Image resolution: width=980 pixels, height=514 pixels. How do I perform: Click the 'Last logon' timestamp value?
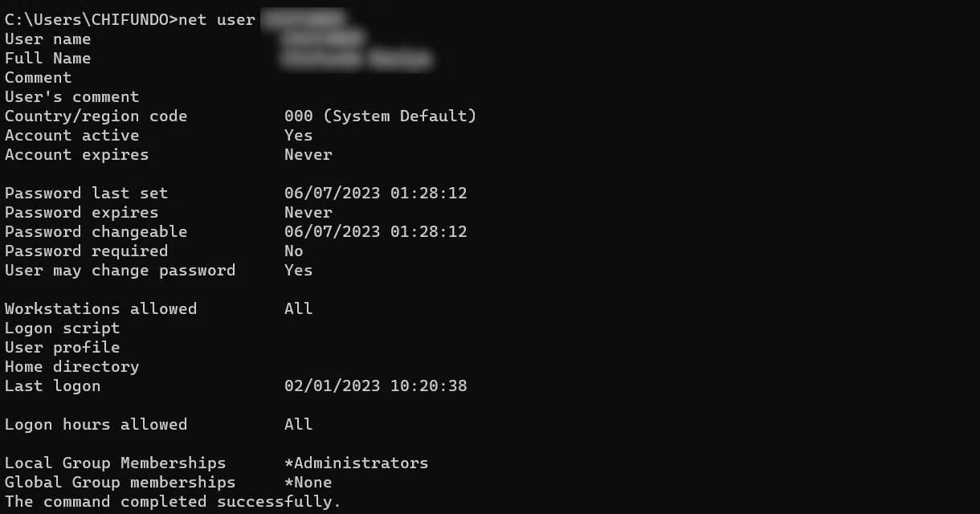376,385
